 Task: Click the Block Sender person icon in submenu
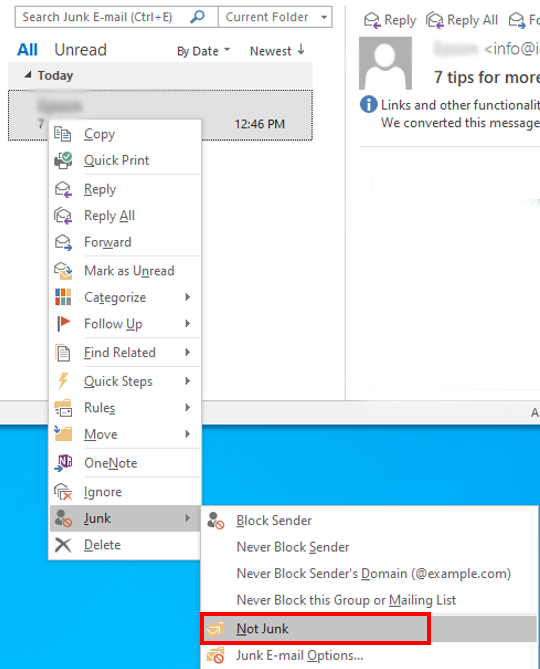[215, 521]
